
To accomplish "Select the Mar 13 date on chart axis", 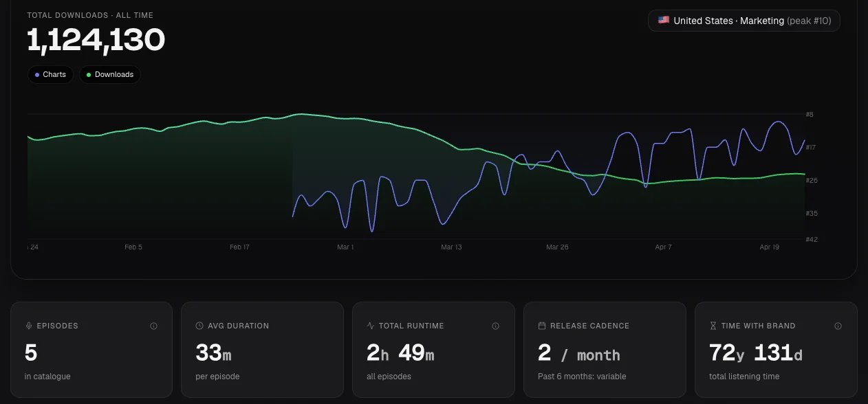I will tap(451, 247).
